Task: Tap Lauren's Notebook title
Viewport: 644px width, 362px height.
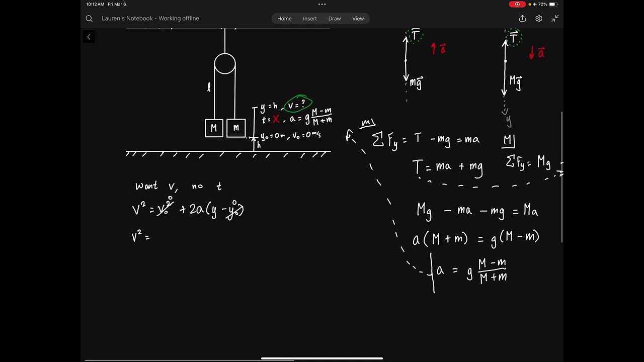Action: 150,19
